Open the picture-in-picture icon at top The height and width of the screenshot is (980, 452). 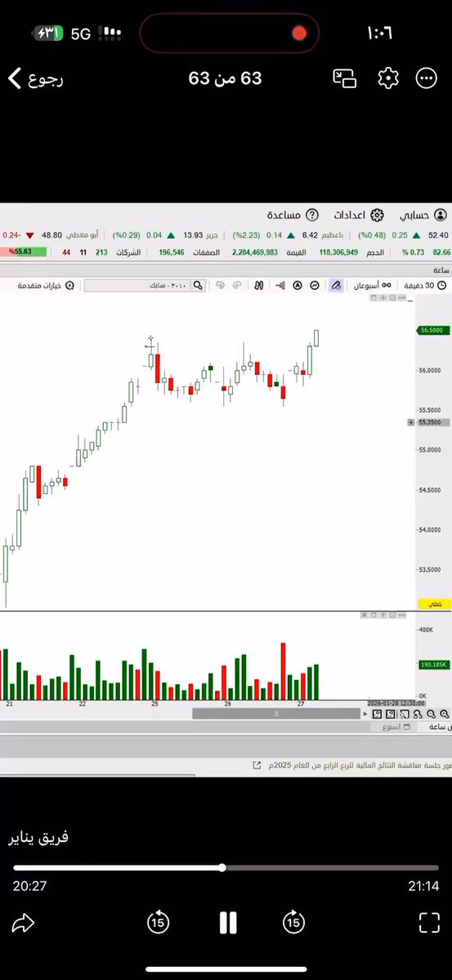(x=345, y=78)
